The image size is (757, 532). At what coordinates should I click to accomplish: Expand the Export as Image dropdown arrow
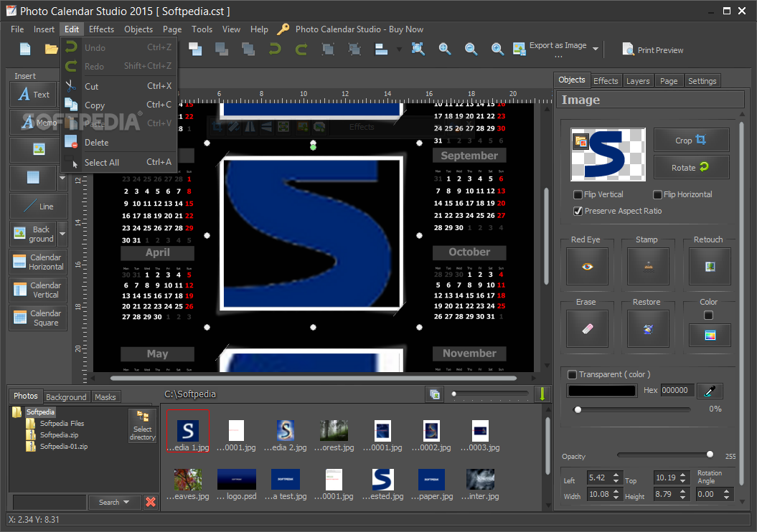pyautogui.click(x=596, y=49)
